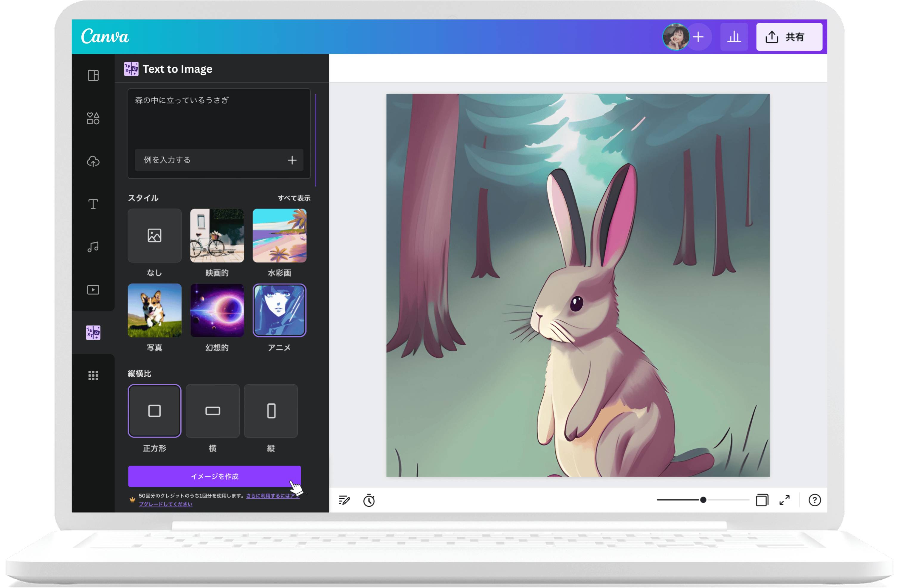This screenshot has height=588, width=899.
Task: Choose the 正方形 square aspect ratio
Action: (154, 411)
